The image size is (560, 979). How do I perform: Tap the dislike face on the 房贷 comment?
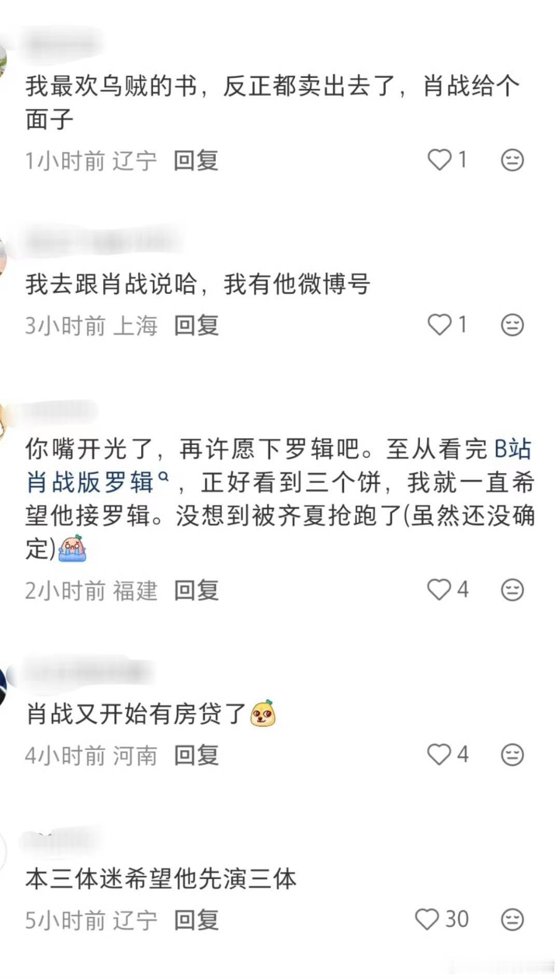coord(512,754)
